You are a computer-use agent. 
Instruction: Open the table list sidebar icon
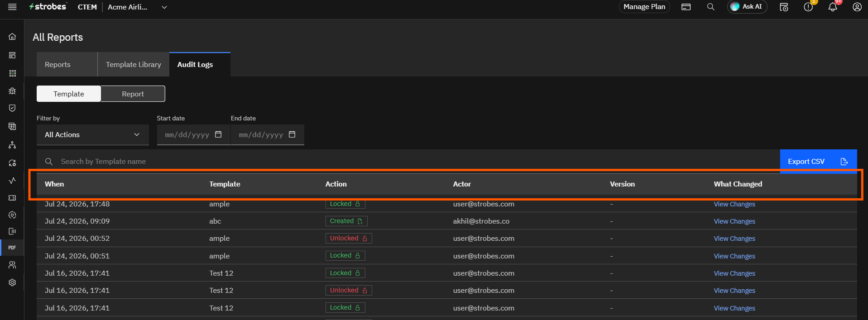tap(12, 126)
